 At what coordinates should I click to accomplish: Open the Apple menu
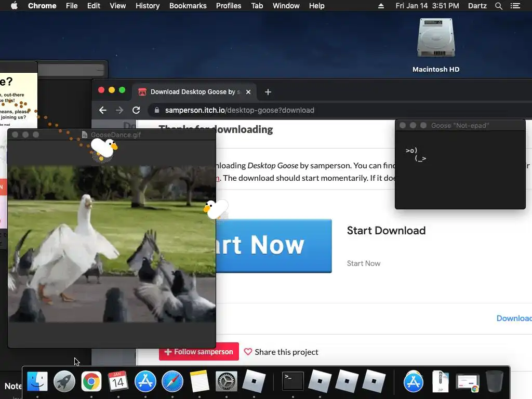click(14, 6)
